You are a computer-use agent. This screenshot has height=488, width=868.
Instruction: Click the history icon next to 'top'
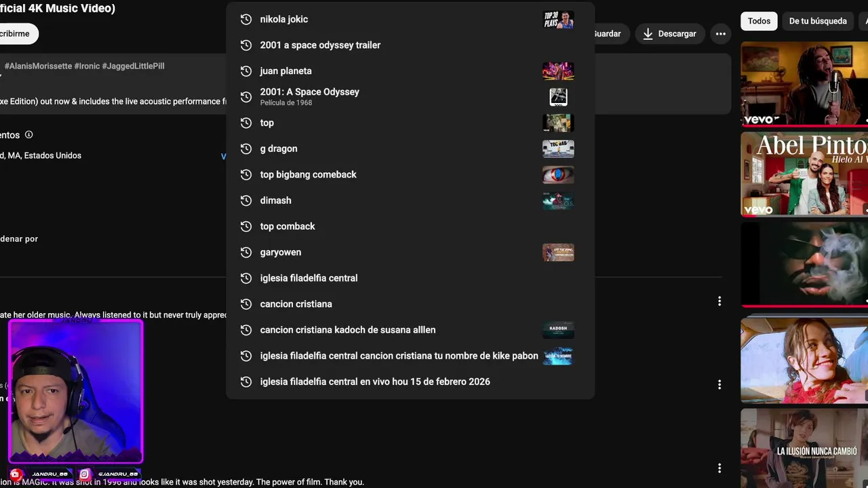point(246,123)
